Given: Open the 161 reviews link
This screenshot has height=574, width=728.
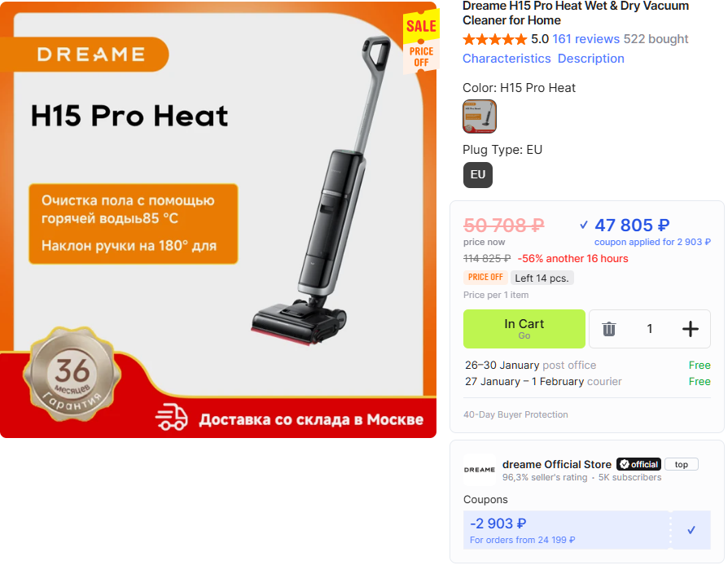Looking at the screenshot, I should [585, 39].
